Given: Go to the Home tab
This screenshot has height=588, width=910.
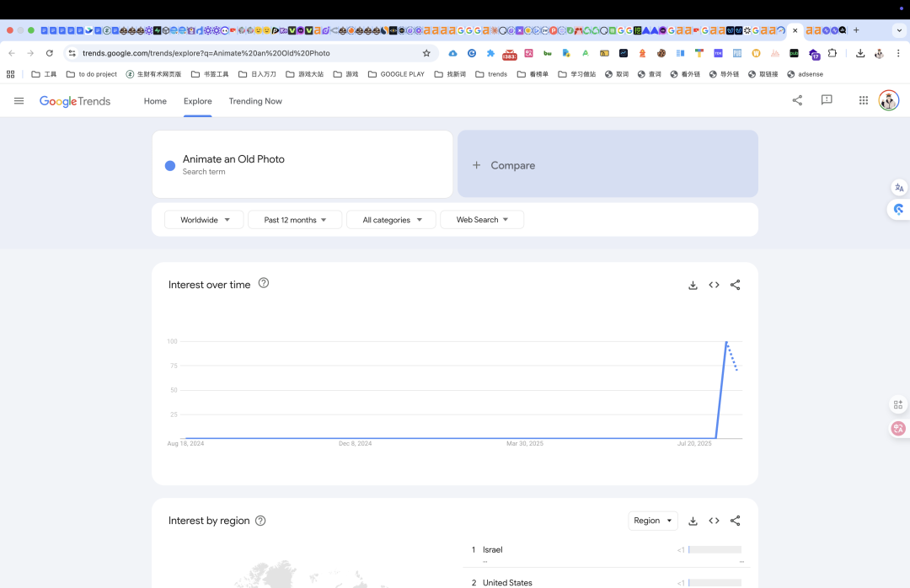Looking at the screenshot, I should click(x=155, y=101).
